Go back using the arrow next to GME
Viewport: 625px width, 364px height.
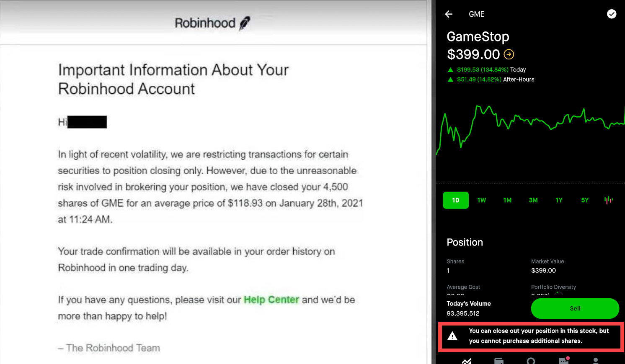coord(449,14)
